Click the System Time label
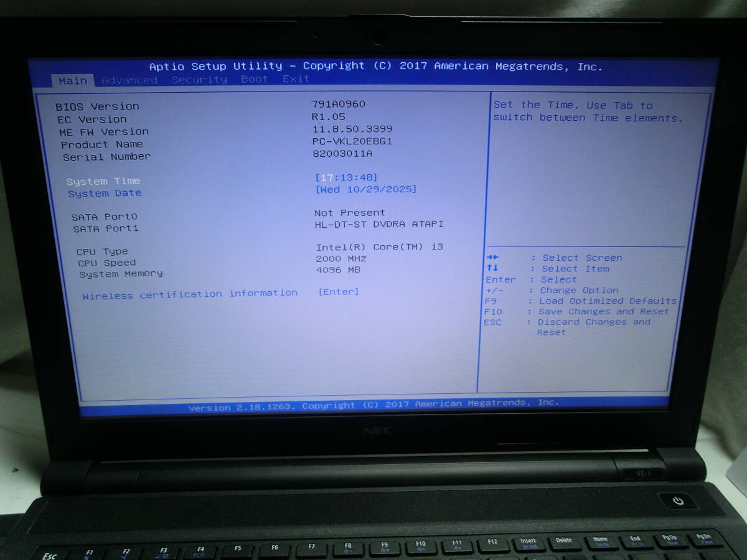Screen dimensions: 747x560 (103, 181)
